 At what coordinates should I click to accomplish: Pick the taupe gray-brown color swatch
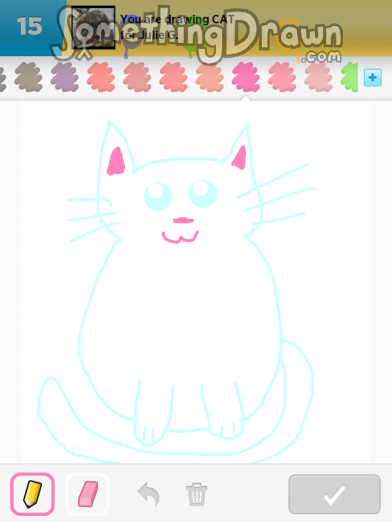(29, 77)
